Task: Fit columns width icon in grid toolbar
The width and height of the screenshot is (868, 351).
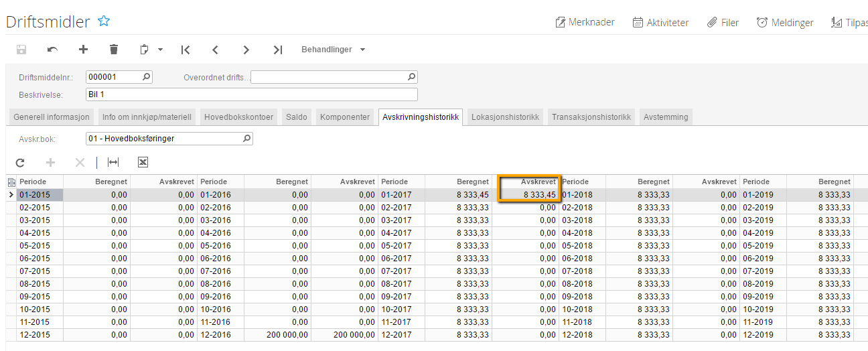Action: click(x=113, y=162)
